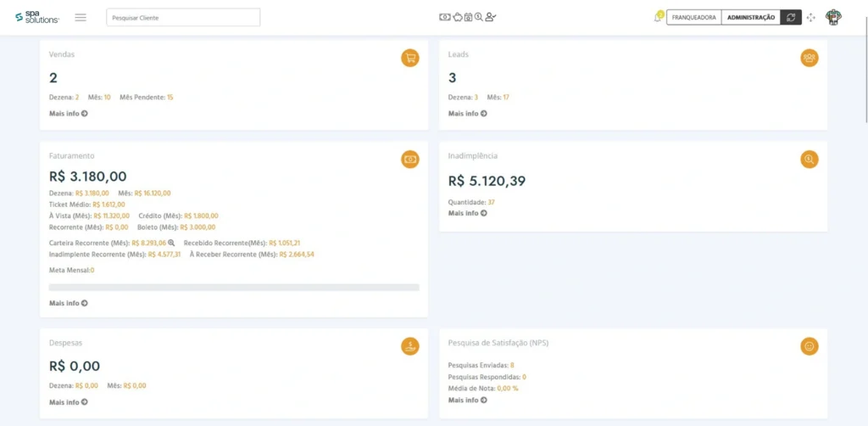Viewport: 868px width, 426px height.
Task: Click the magnifier search icon in top toolbar
Action: (x=478, y=17)
